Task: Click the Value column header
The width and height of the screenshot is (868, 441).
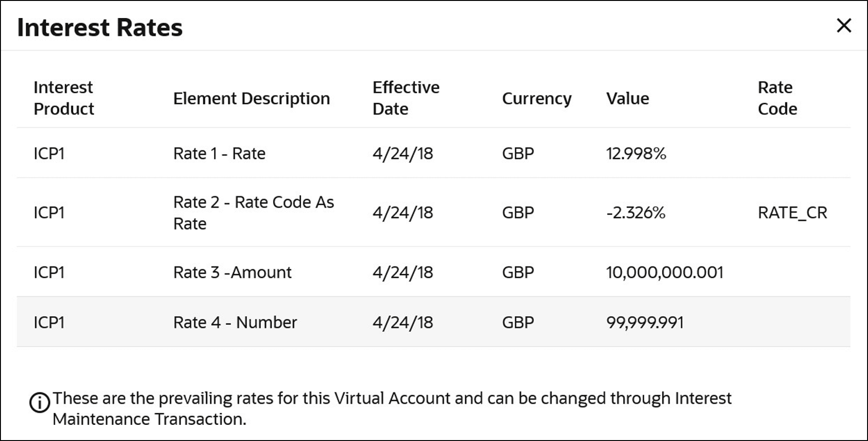Action: (x=627, y=98)
